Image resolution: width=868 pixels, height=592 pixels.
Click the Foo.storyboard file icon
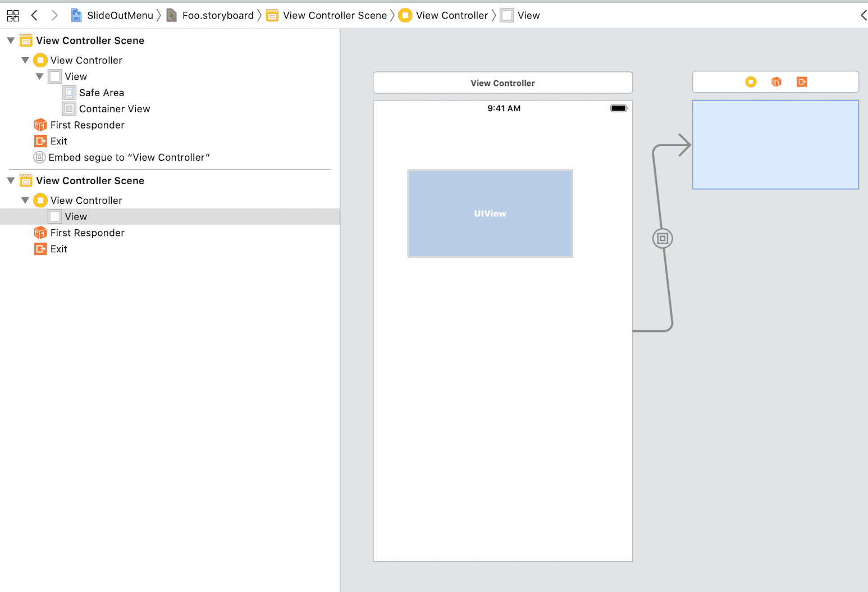[x=172, y=15]
